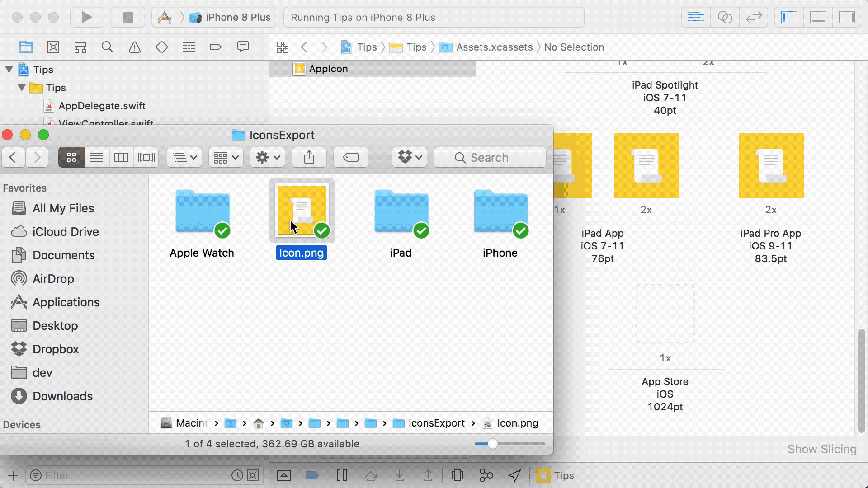
Task: Go forward in Xcode editor history
Action: tap(324, 47)
